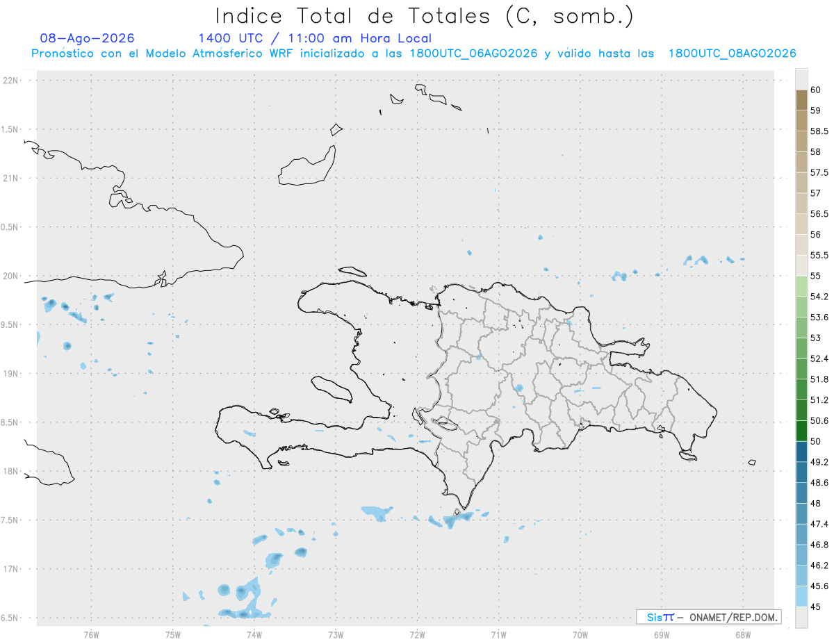This screenshot has width=834, height=644.
Task: Click the legend value "59"
Action: tap(816, 110)
